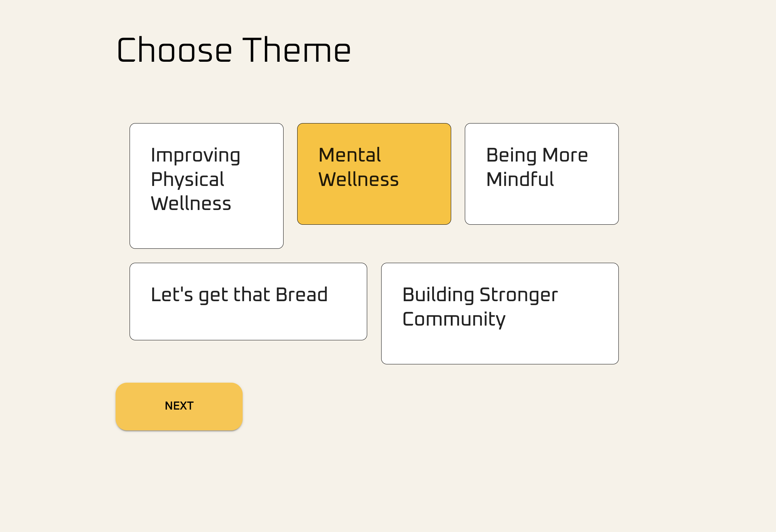Click the word 'Mental' in the yellow card

pyautogui.click(x=350, y=155)
